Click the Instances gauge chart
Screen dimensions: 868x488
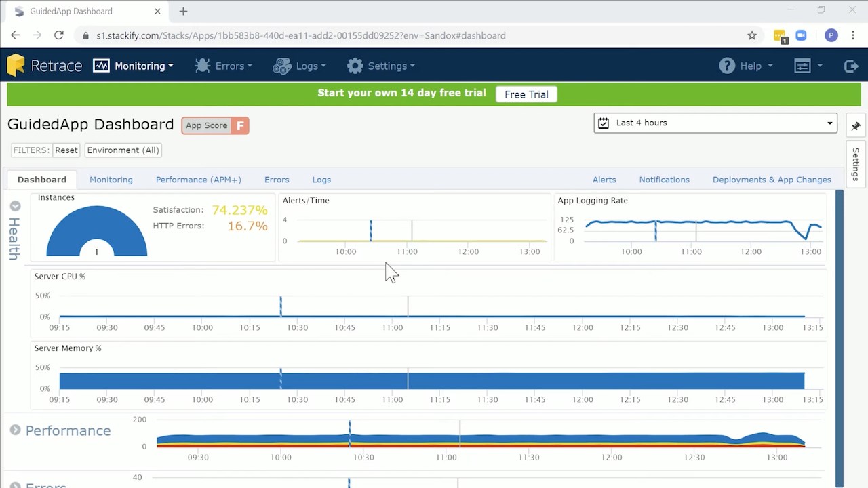point(96,231)
